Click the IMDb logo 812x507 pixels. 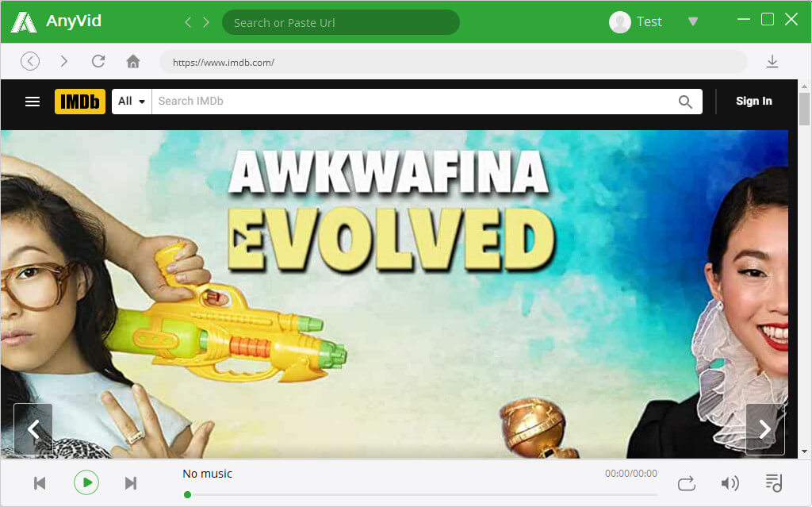pos(80,102)
